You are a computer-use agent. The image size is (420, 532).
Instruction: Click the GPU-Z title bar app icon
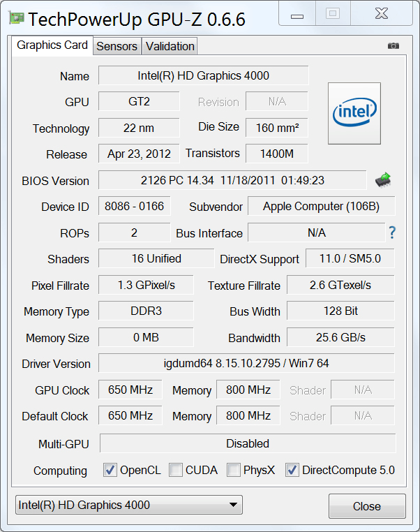point(16,17)
